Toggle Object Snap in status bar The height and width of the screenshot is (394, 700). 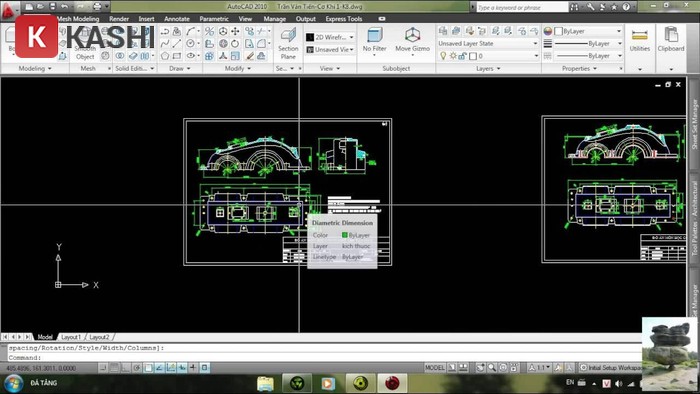click(x=148, y=368)
